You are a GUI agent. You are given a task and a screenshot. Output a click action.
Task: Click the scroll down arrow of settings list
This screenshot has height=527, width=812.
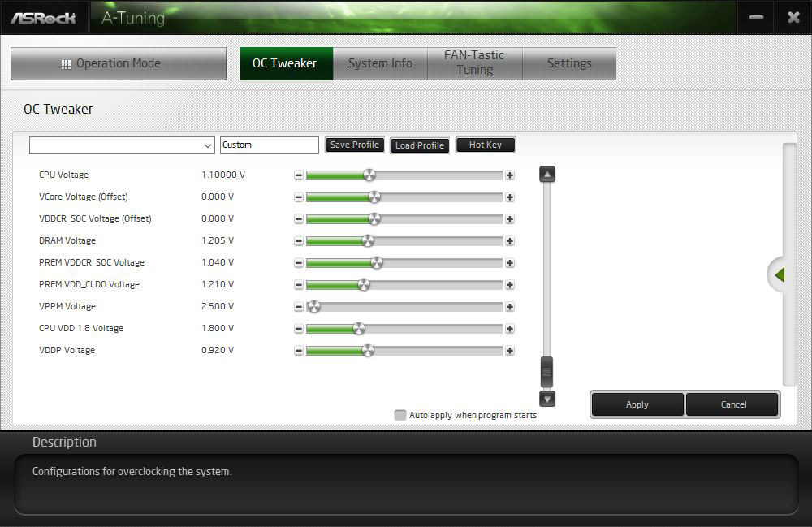[546, 399]
